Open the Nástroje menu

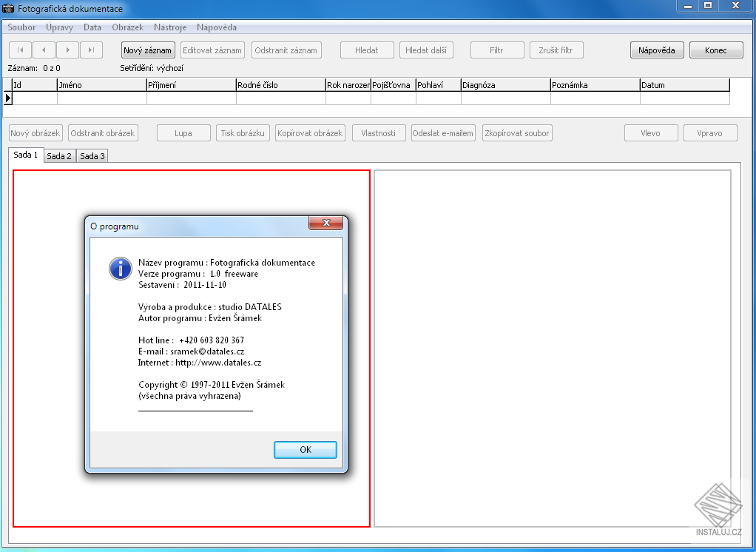(169, 27)
